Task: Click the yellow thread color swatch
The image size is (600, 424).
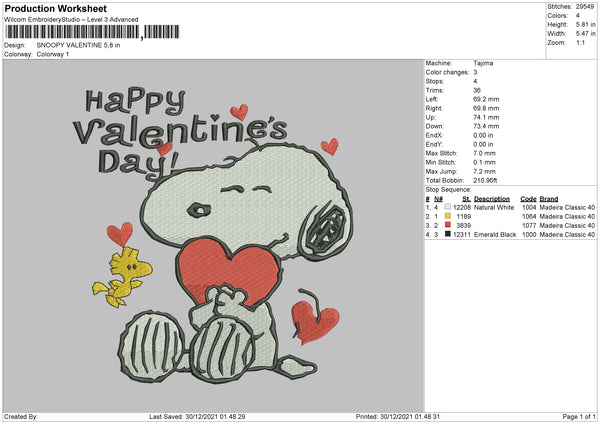Action: [448, 216]
